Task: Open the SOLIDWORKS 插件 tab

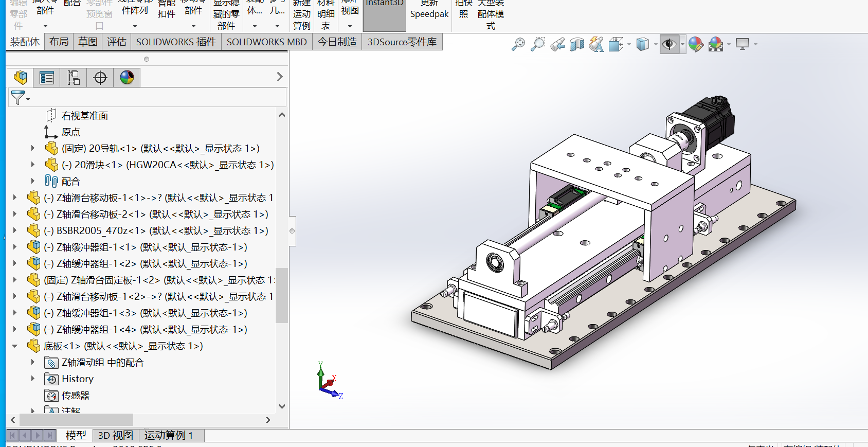Action: tap(176, 42)
